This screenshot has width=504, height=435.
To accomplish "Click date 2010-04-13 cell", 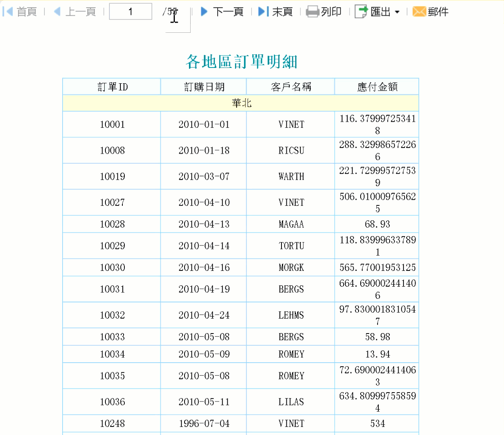I will click(204, 224).
